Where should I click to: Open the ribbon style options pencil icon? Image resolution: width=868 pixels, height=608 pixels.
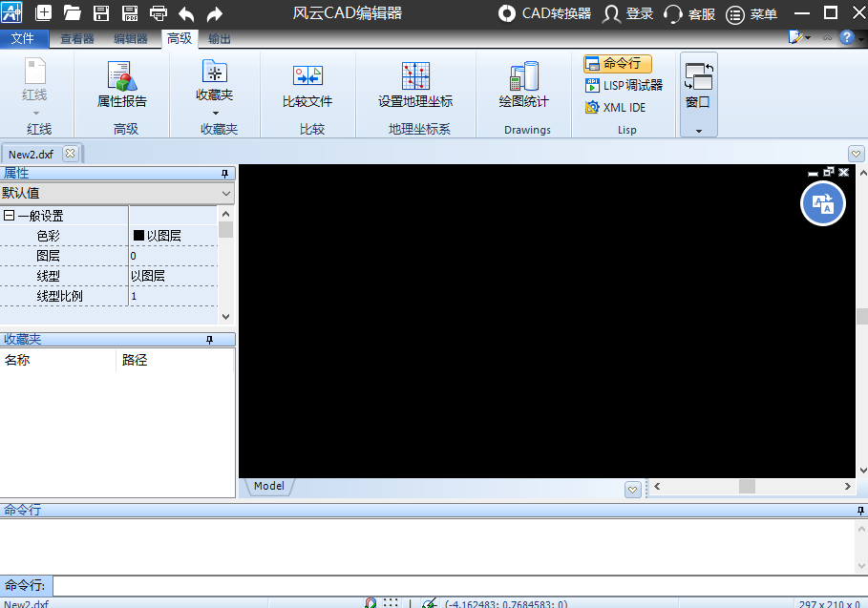[796, 37]
